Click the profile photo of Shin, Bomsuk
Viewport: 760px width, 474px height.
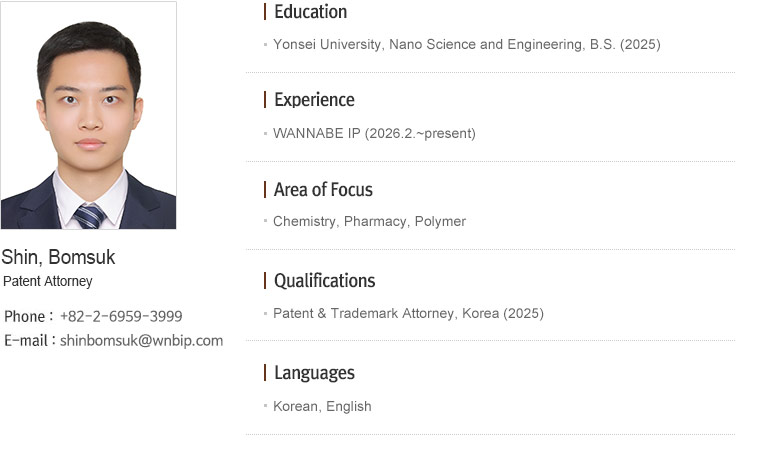[x=89, y=115]
